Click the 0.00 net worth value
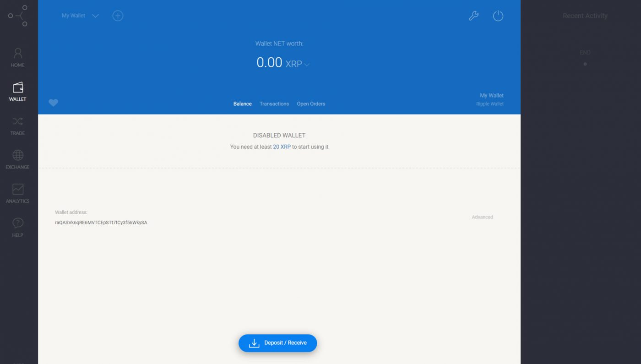 (269, 62)
